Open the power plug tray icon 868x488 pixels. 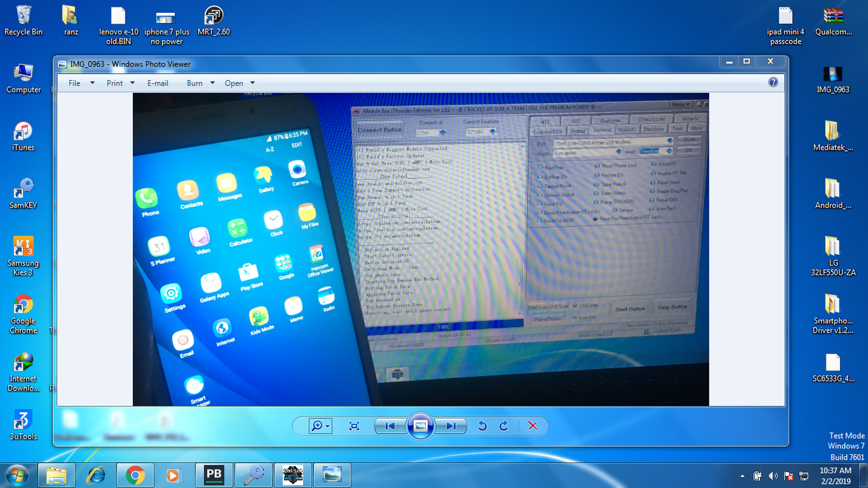pyautogui.click(x=758, y=476)
